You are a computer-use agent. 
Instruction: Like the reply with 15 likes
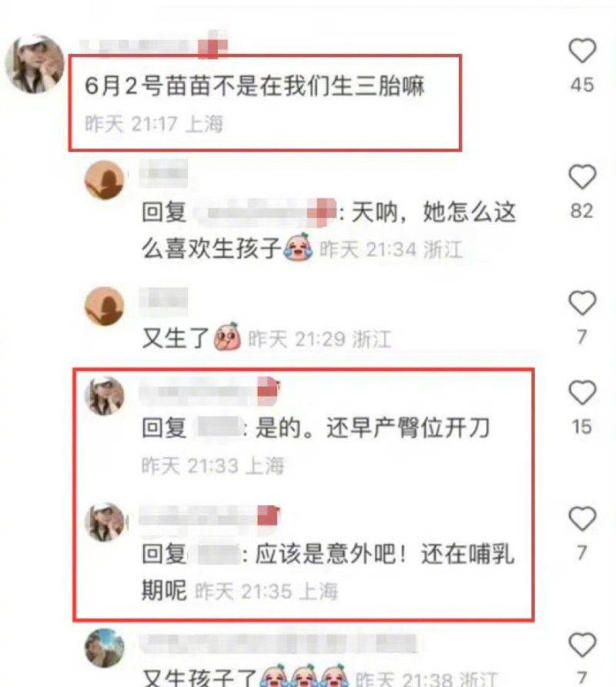582,393
